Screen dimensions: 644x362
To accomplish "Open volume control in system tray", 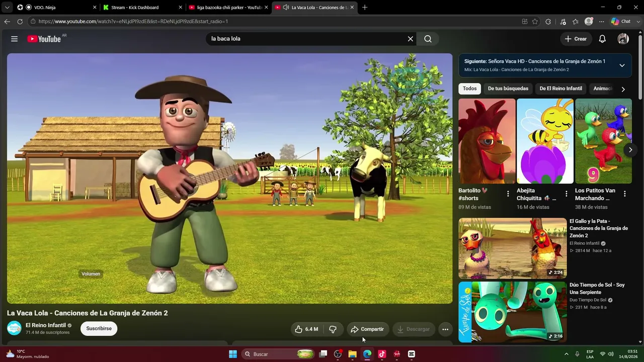I will tap(611, 354).
